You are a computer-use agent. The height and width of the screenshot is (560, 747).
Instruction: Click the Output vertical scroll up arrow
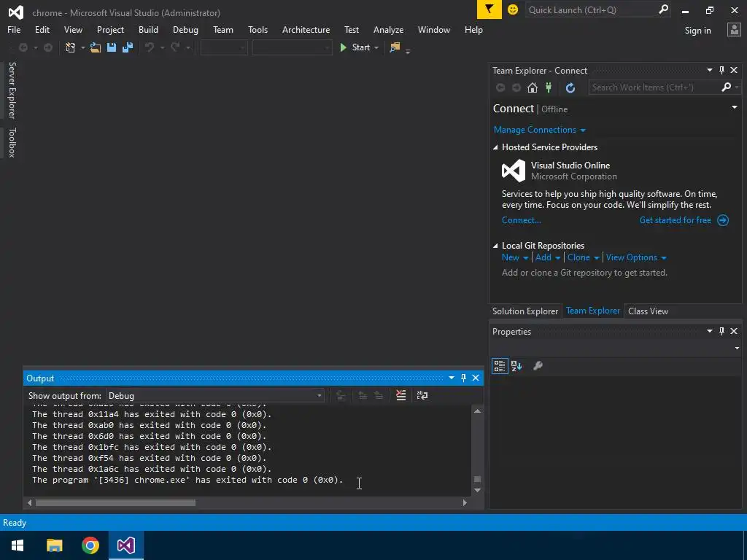click(477, 411)
